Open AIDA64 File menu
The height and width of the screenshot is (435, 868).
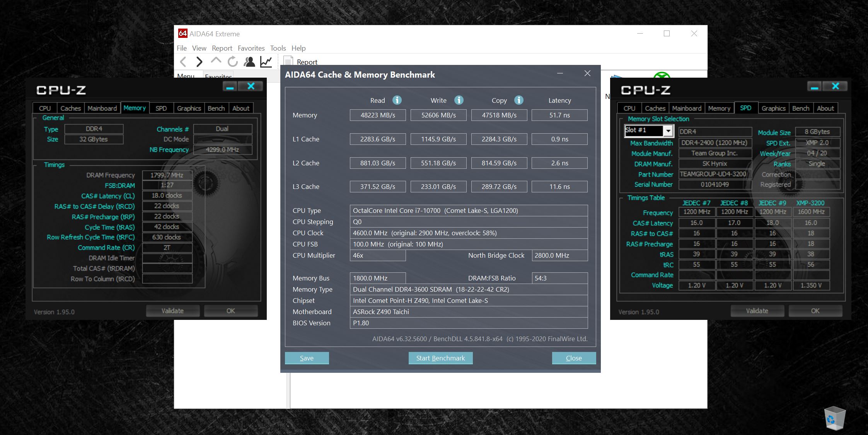(x=182, y=48)
